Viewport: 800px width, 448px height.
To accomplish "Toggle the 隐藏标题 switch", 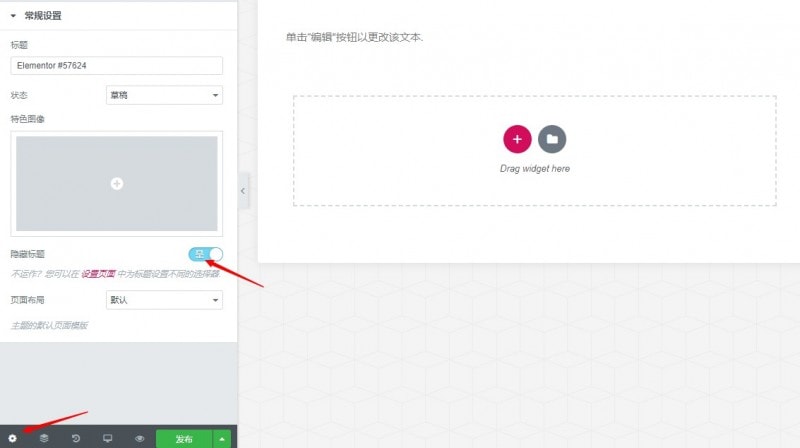I will pyautogui.click(x=205, y=254).
